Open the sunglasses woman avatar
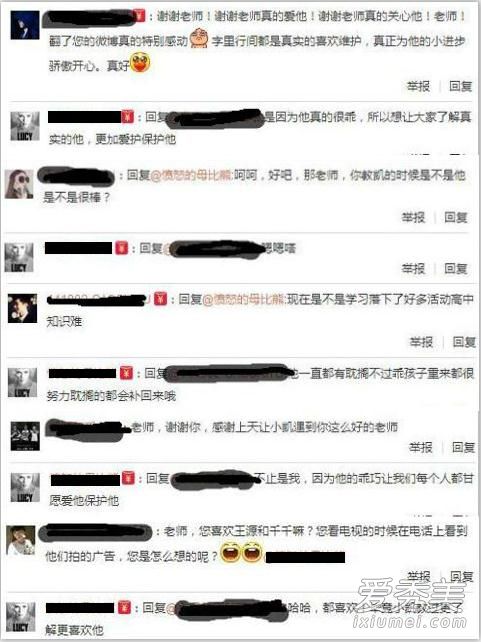Viewport: 481px width, 642px height. (x=19, y=184)
